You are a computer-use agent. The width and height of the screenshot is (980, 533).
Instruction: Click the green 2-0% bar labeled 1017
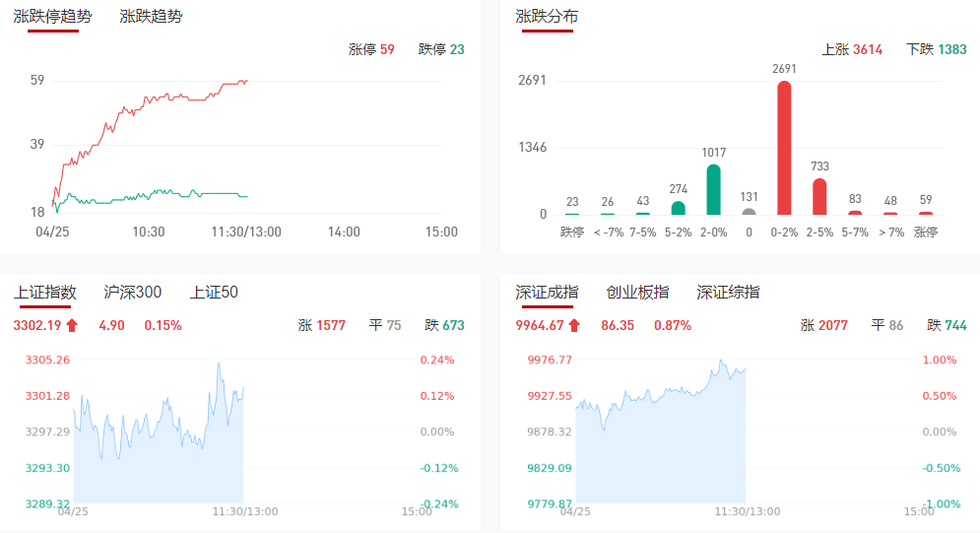coord(713,189)
